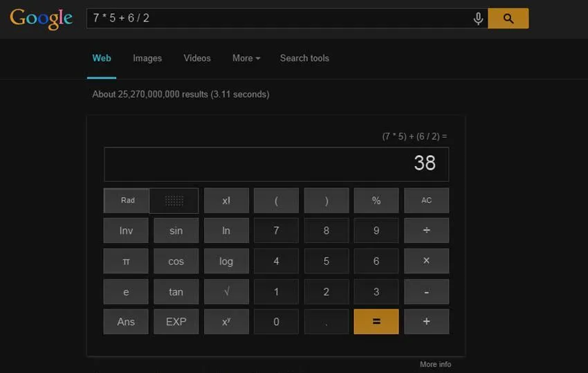
Task: Click into the search query field
Action: pos(277,19)
